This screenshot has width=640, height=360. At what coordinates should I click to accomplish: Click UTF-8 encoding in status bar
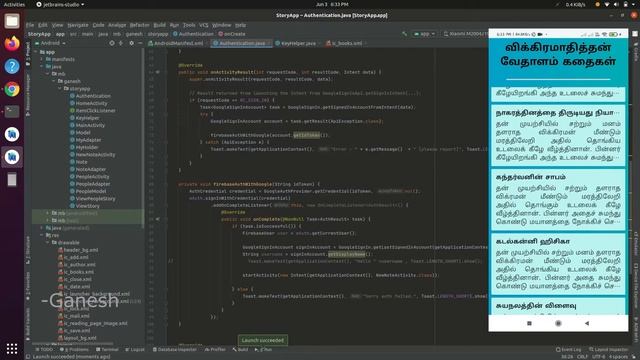click(598, 356)
